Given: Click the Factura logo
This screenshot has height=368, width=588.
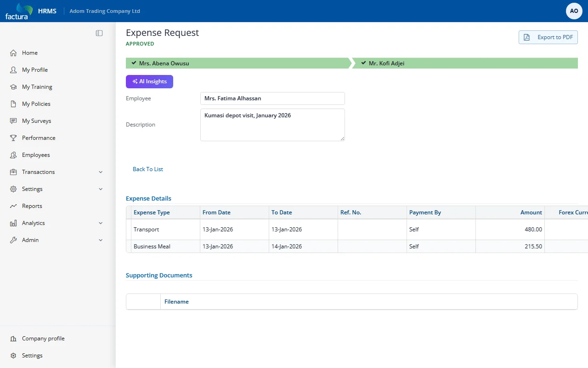Looking at the screenshot, I should coord(19,11).
